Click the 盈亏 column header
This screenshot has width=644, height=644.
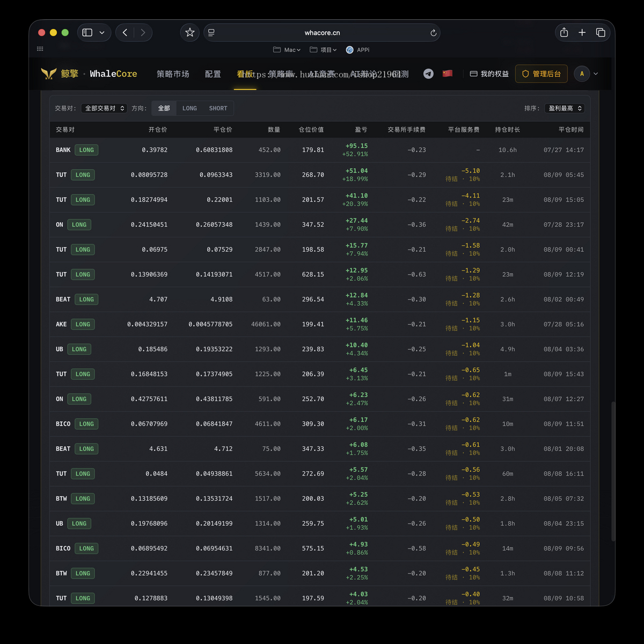(x=361, y=130)
